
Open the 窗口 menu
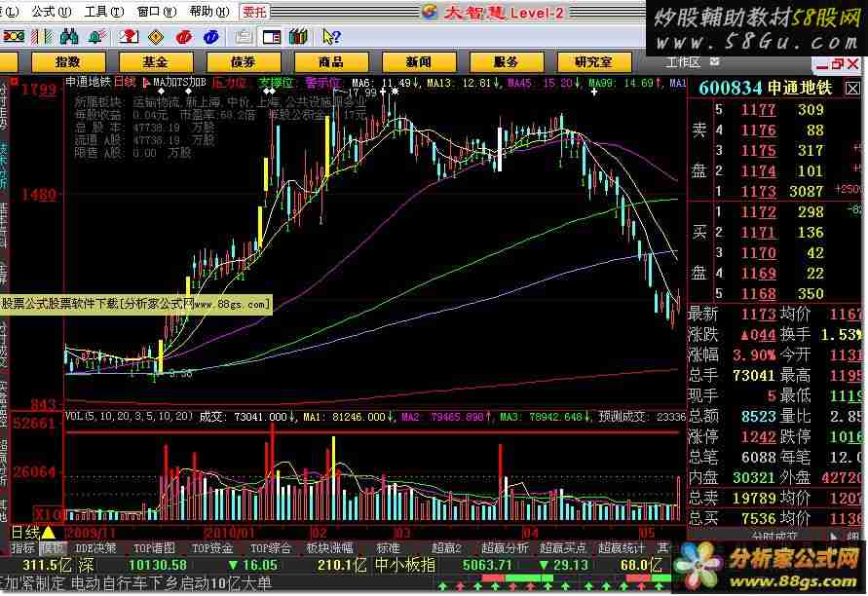click(156, 11)
